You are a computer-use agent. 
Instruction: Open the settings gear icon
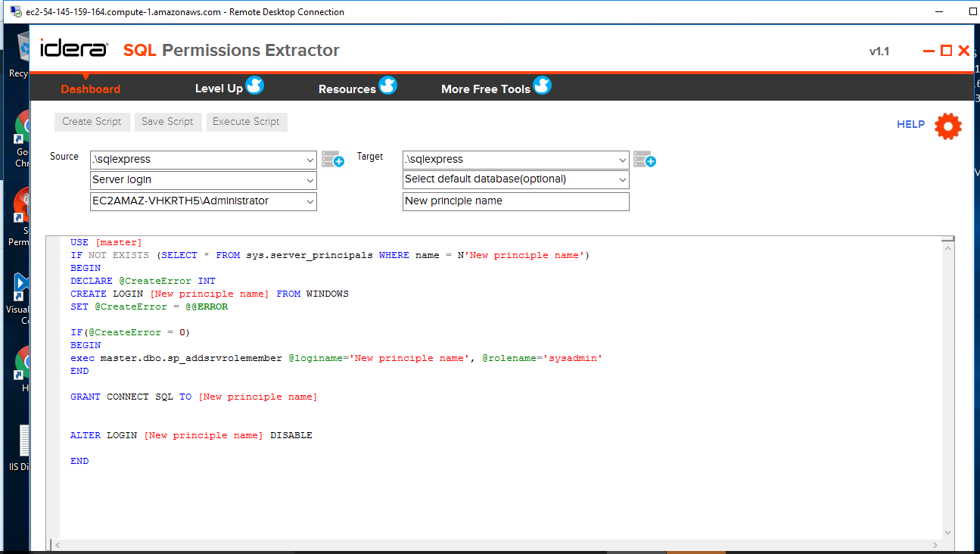(947, 126)
